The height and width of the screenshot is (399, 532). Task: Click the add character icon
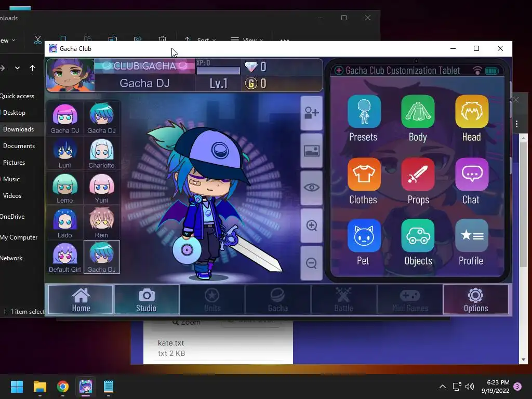pos(312,113)
